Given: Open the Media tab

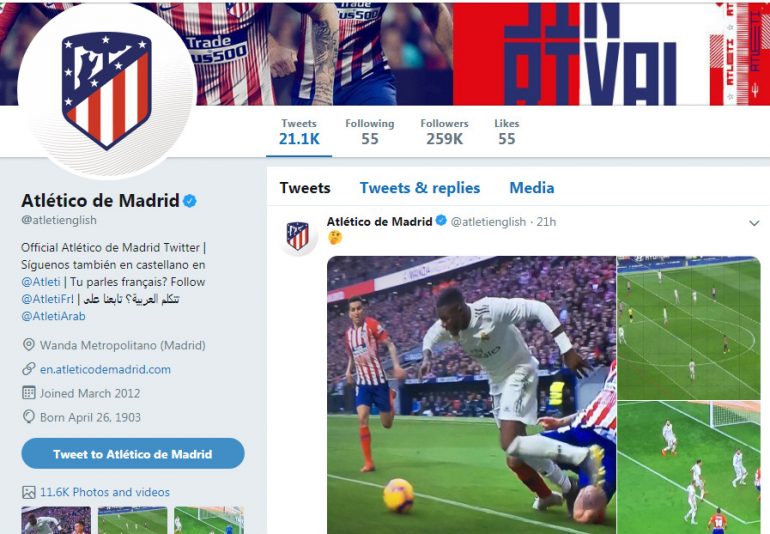Looking at the screenshot, I should [532, 188].
